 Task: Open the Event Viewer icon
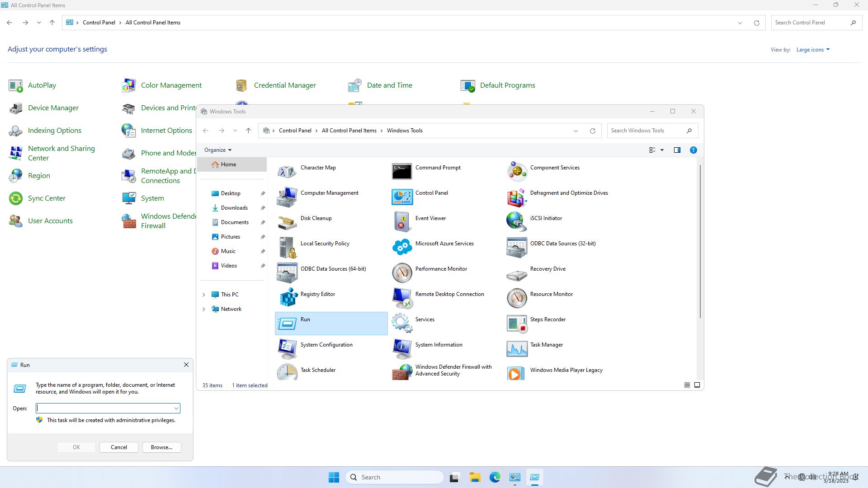point(402,222)
